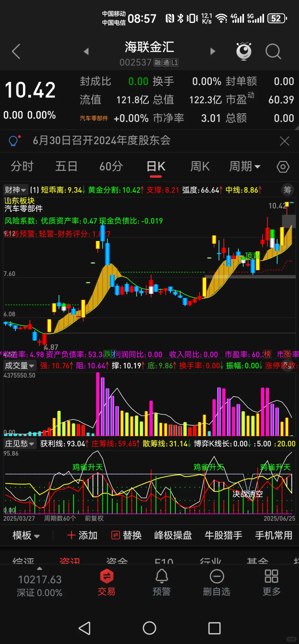299x644 pixels.
Task: Dismiss the shareholder meeting notice
Action: [284, 141]
